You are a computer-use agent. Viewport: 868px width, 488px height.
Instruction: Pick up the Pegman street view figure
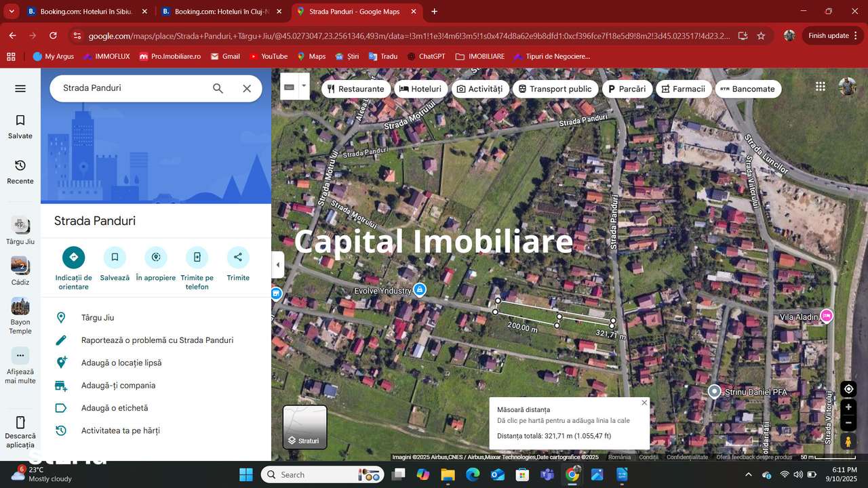pyautogui.click(x=848, y=441)
